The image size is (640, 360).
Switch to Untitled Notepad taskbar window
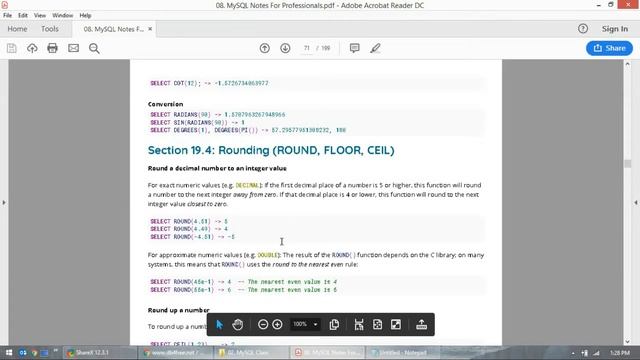402,353
